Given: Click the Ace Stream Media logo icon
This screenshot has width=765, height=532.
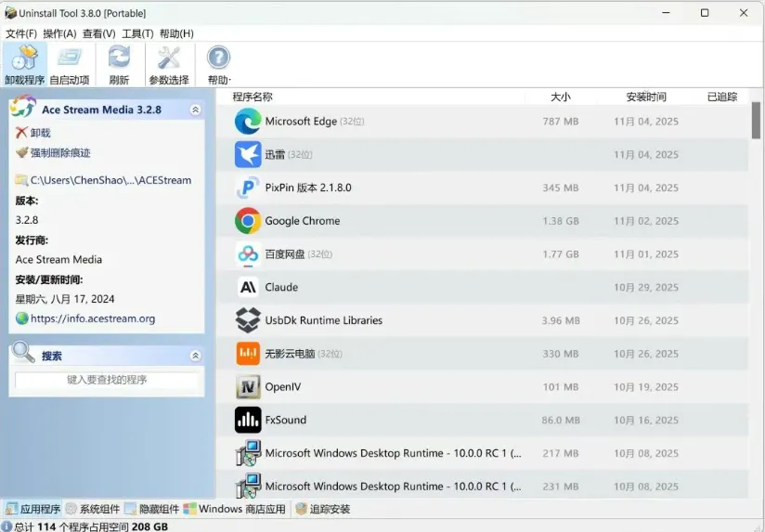Looking at the screenshot, I should coord(23,107).
